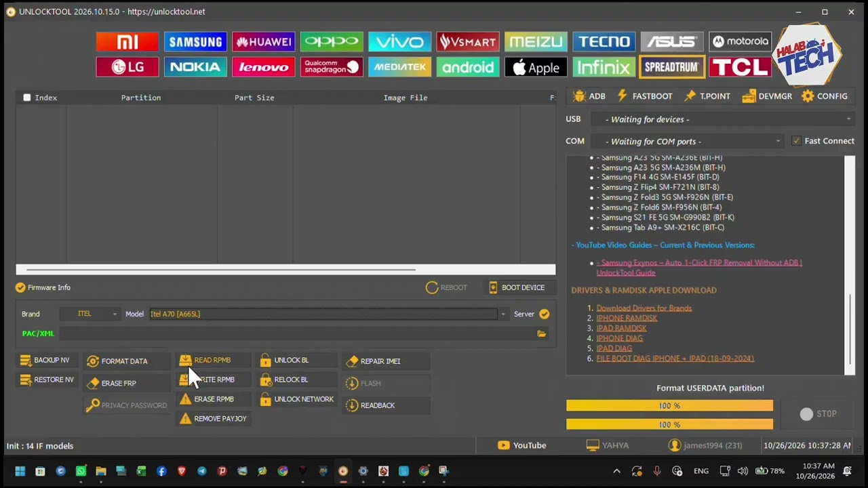Open the IPHONE RAMDISK link
Screen dimensions: 868x488
tap(627, 318)
